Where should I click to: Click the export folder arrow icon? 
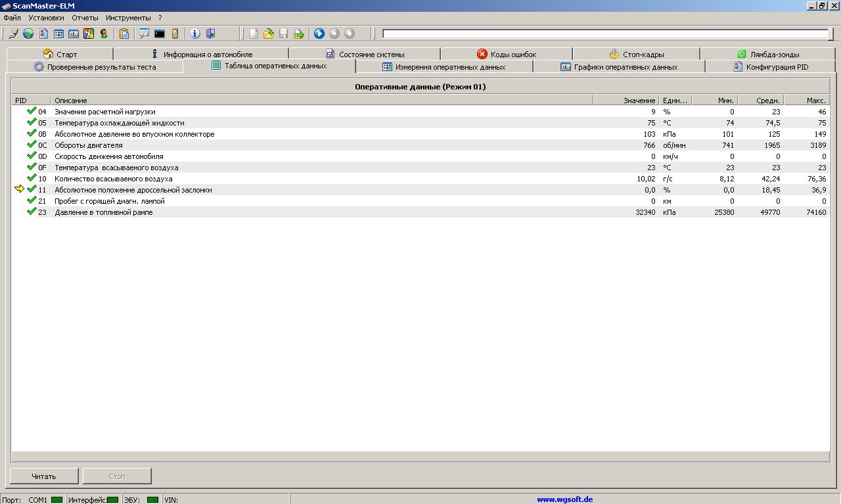[x=299, y=34]
